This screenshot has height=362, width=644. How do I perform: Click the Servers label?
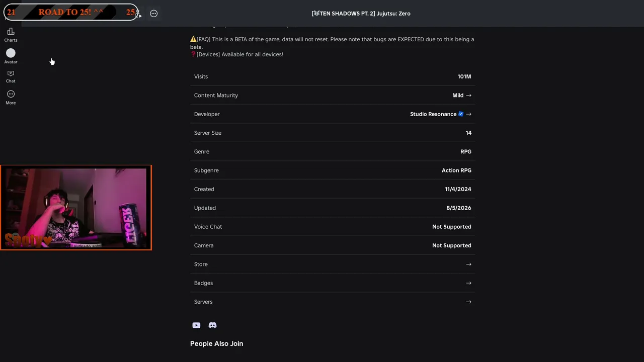(x=203, y=302)
